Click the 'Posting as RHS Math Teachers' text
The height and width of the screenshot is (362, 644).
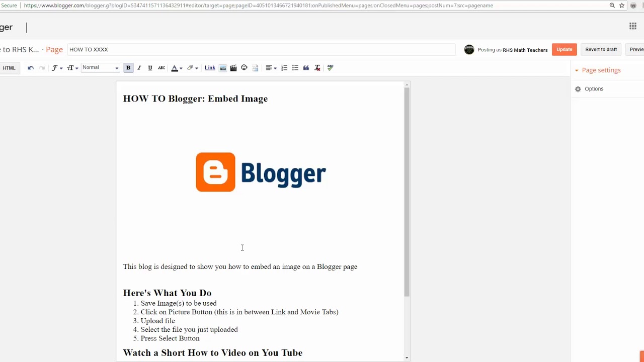513,50
